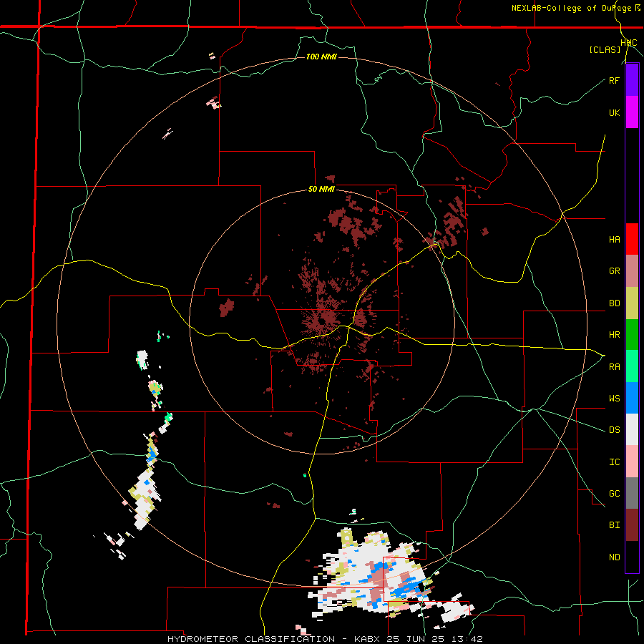Click the magenta UK legend color swatch
This screenshot has width=644, height=644.
click(x=632, y=112)
